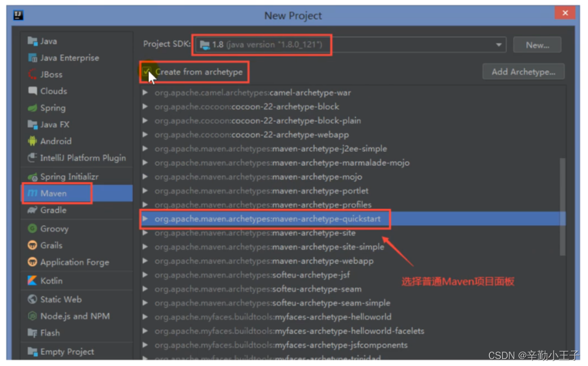Click the Static Web globe icon
The height and width of the screenshot is (366, 588).
point(32,299)
